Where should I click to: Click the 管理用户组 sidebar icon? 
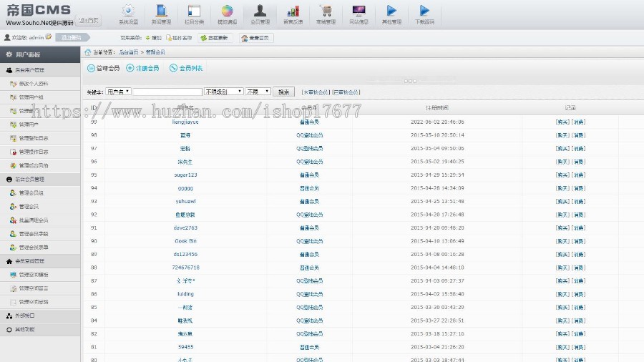(13, 97)
